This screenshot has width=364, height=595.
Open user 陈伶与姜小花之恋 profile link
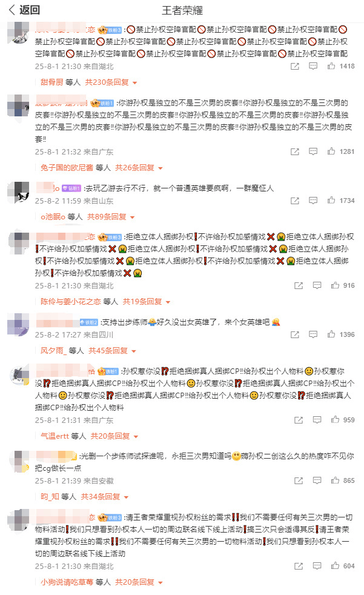tap(70, 302)
